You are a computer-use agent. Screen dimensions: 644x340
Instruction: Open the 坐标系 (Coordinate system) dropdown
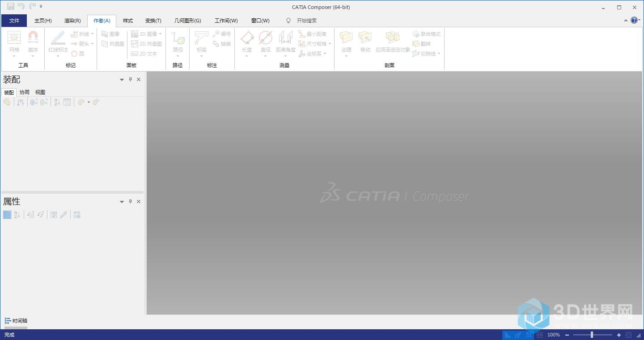(x=325, y=54)
